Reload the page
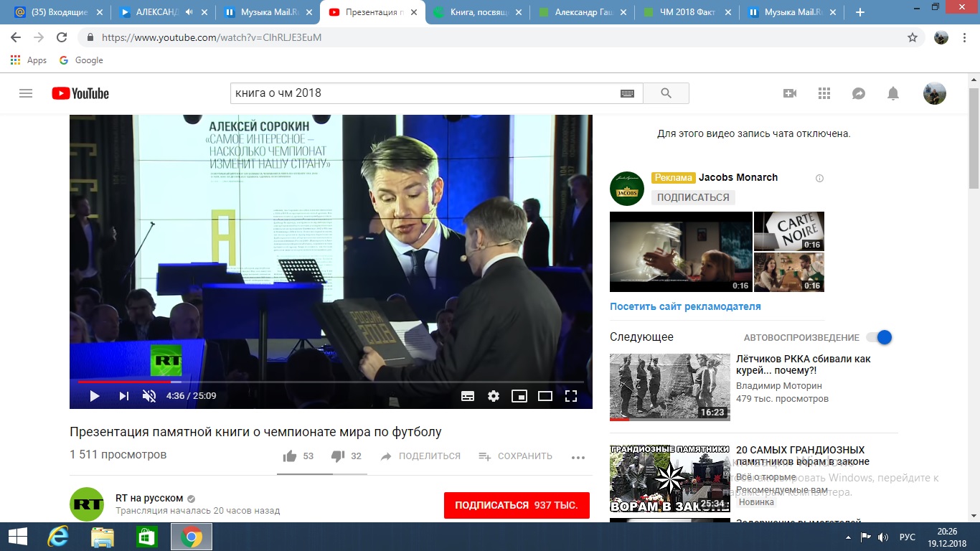The width and height of the screenshot is (980, 551). (62, 37)
